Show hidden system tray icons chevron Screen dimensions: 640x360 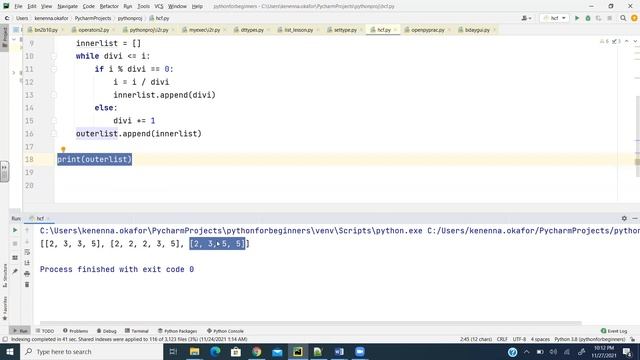pyautogui.click(x=527, y=351)
